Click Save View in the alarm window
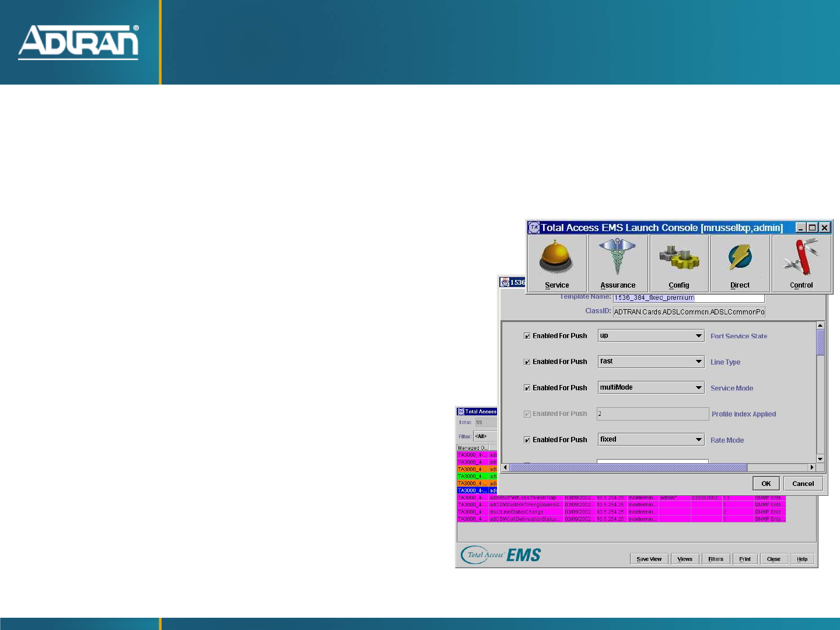840x630 pixels. pyautogui.click(x=649, y=559)
